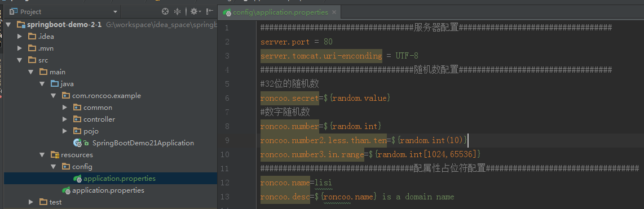
Task: Click the Project panel title icon
Action: pos(13,11)
